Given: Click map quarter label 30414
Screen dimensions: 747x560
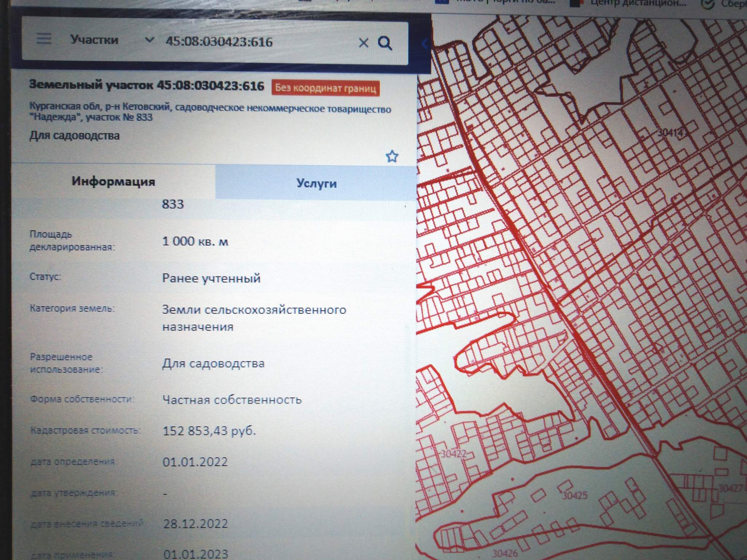Looking at the screenshot, I should tap(670, 132).
